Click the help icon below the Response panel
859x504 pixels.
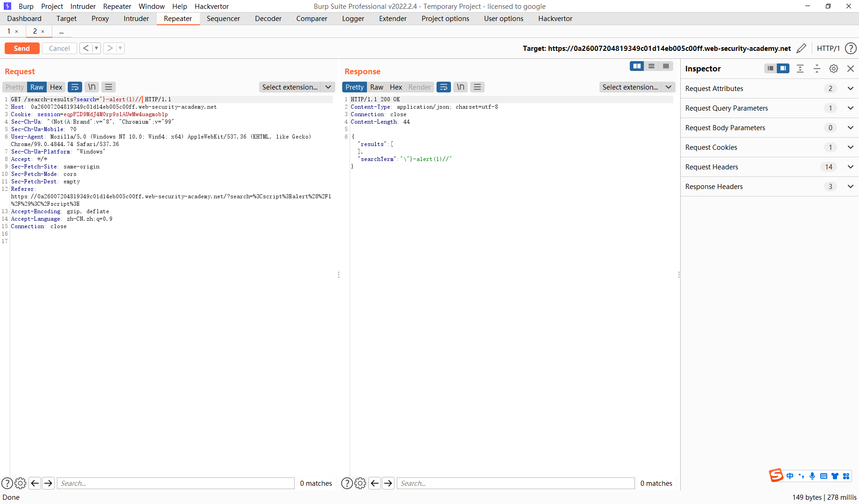(347, 483)
